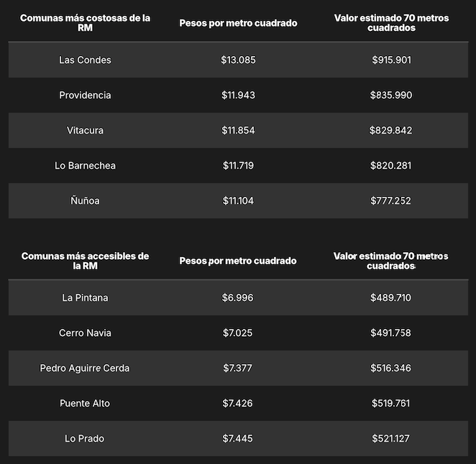Click the 'Comunas más accesibles de la RM' header
Screen dimensions: 476x464
(x=85, y=261)
